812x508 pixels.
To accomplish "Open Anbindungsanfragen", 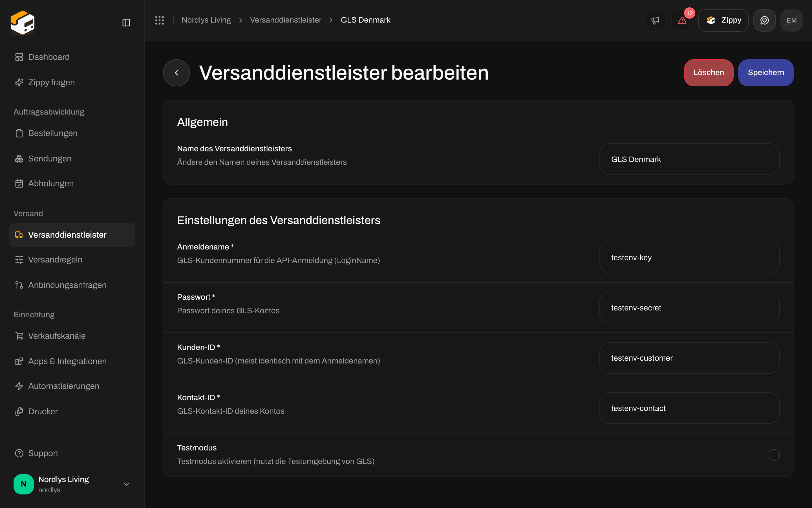I will (x=72, y=285).
